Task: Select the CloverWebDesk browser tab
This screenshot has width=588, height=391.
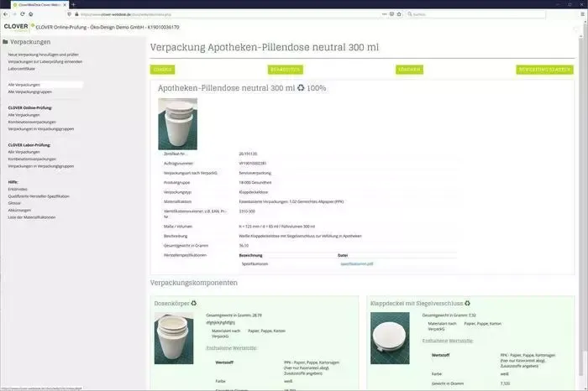Action: 39,5
